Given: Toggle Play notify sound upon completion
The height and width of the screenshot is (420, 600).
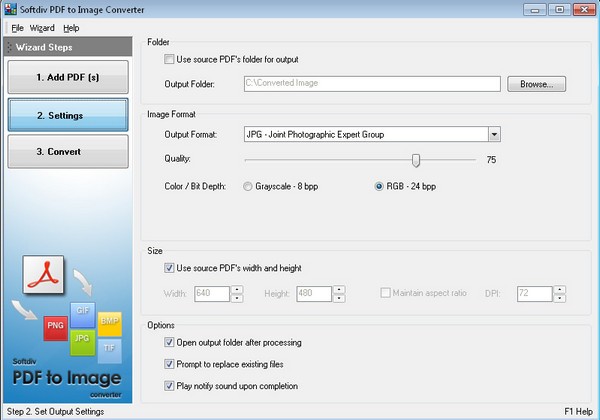Looking at the screenshot, I should [169, 386].
